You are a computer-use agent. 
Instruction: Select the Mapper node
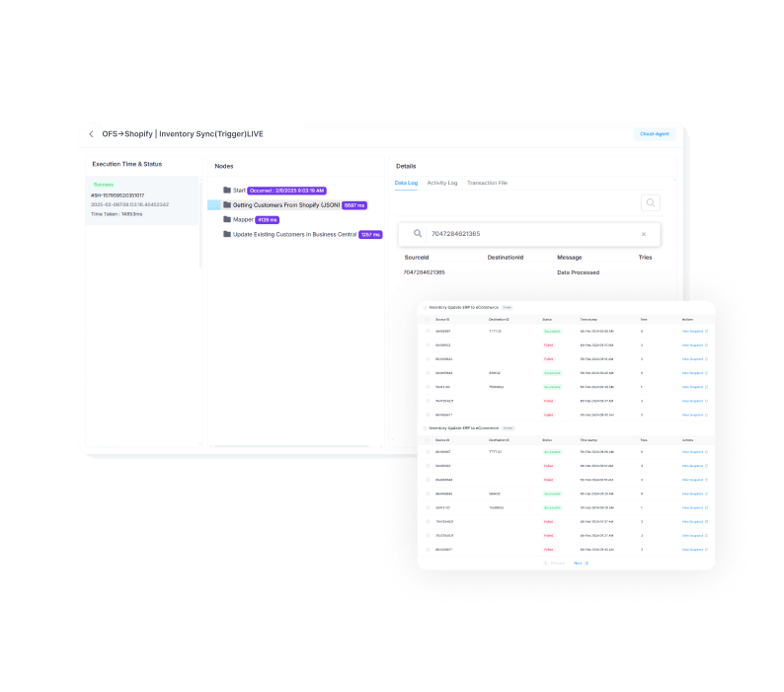coord(243,219)
